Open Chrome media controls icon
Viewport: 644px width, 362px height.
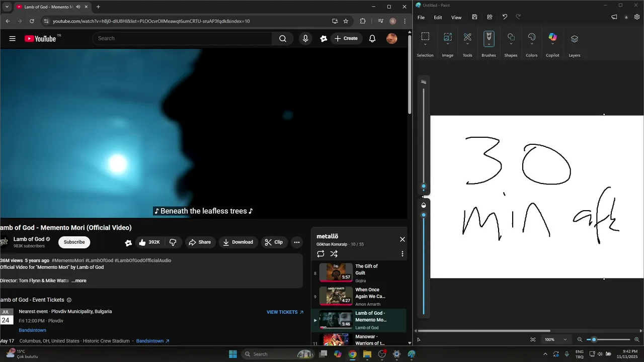tap(380, 21)
